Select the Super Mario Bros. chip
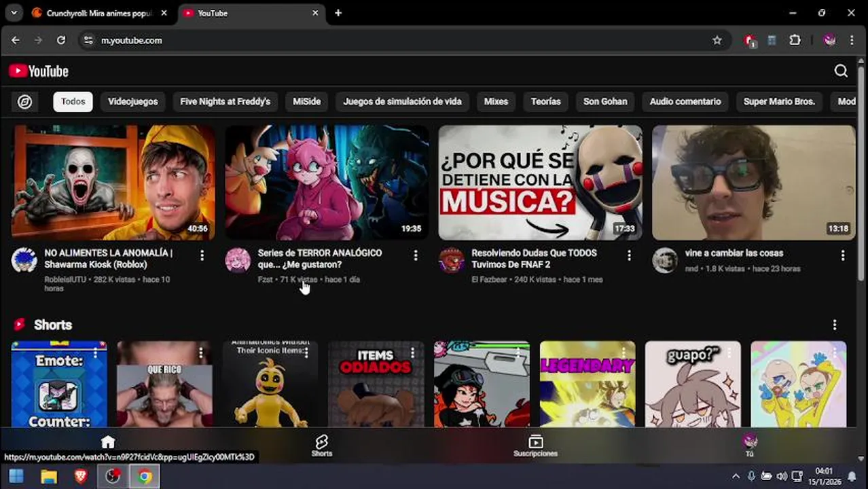868x489 pixels. tap(779, 102)
